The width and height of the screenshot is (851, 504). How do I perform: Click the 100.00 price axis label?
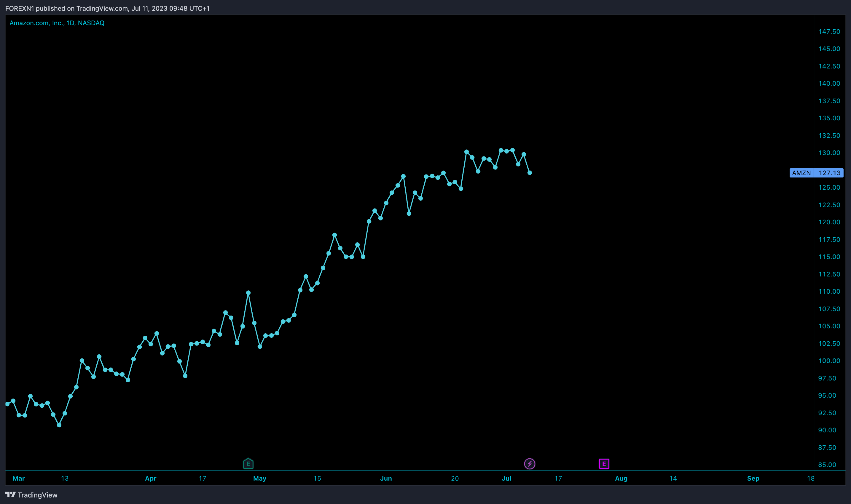click(x=829, y=361)
